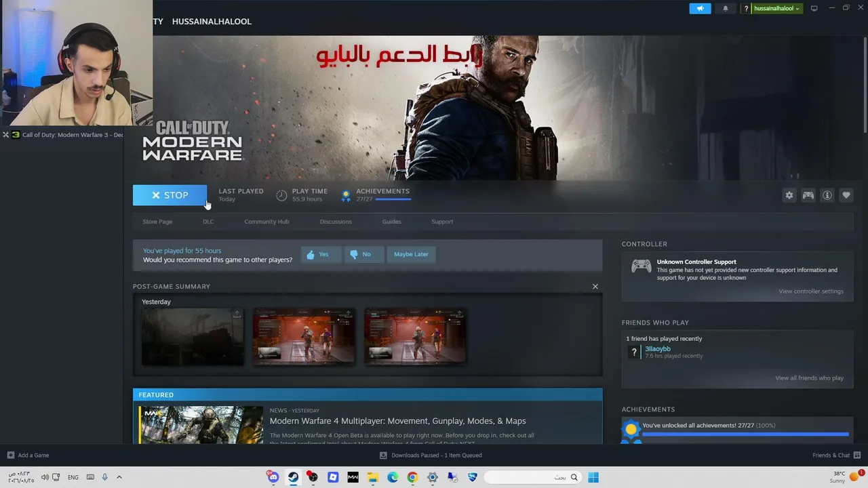Open the DLC tab
Viewport: 868px width, 488px height.
[208, 222]
